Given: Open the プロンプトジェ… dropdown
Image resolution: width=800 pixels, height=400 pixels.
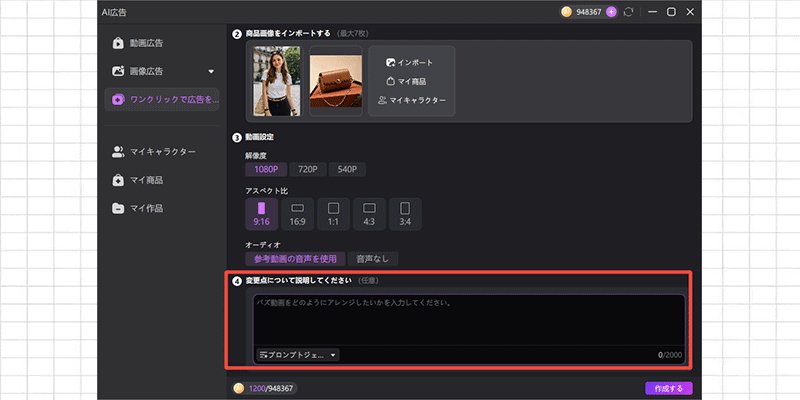Looking at the screenshot, I should pyautogui.click(x=298, y=355).
